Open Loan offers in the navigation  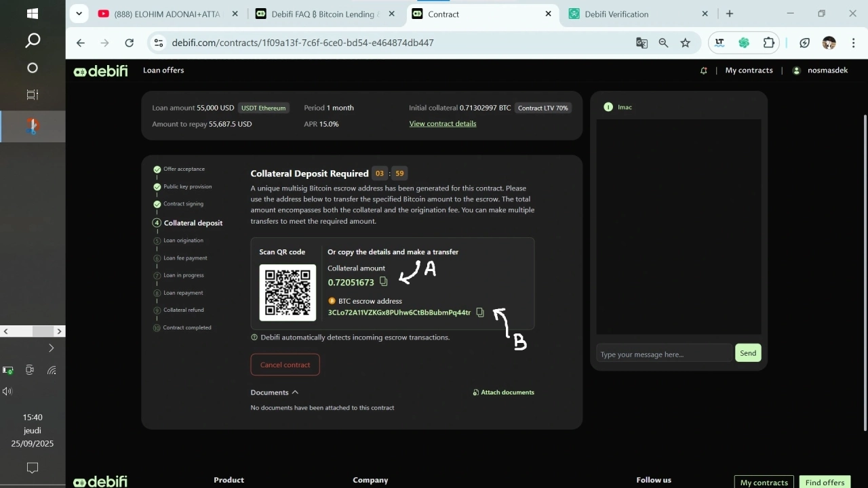pyautogui.click(x=163, y=70)
